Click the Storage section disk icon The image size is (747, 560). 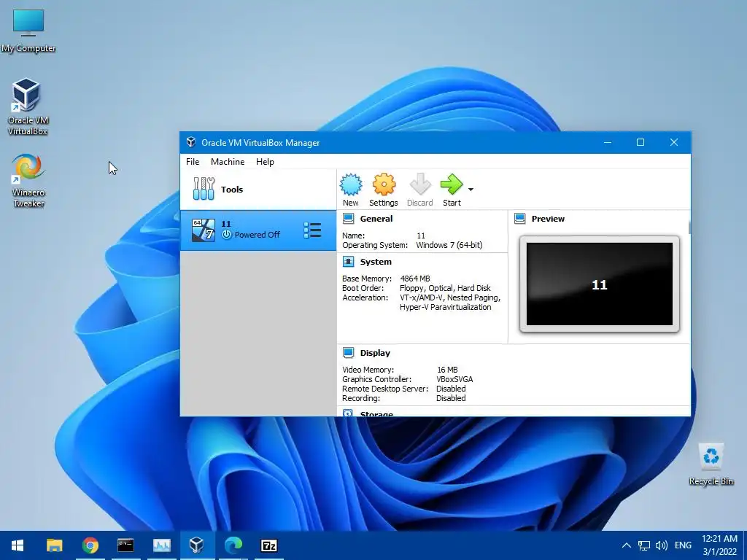[348, 413]
